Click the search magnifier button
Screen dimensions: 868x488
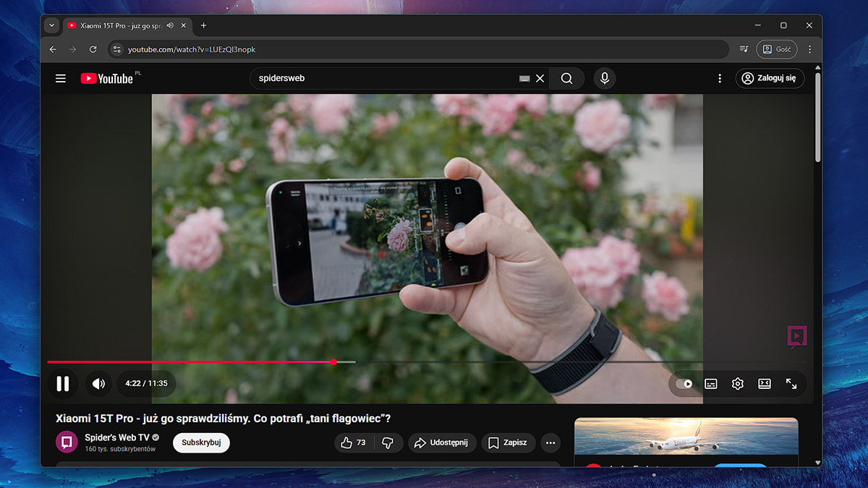coord(567,79)
